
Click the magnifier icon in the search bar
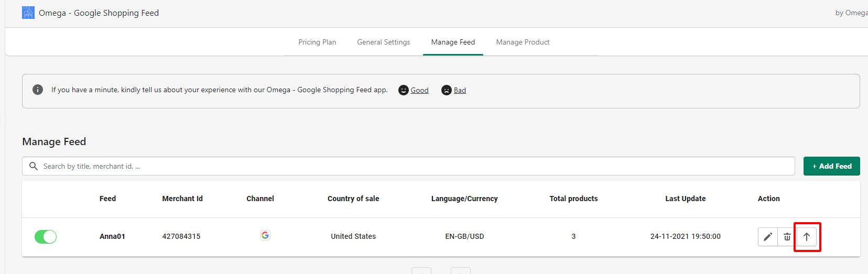coord(34,166)
